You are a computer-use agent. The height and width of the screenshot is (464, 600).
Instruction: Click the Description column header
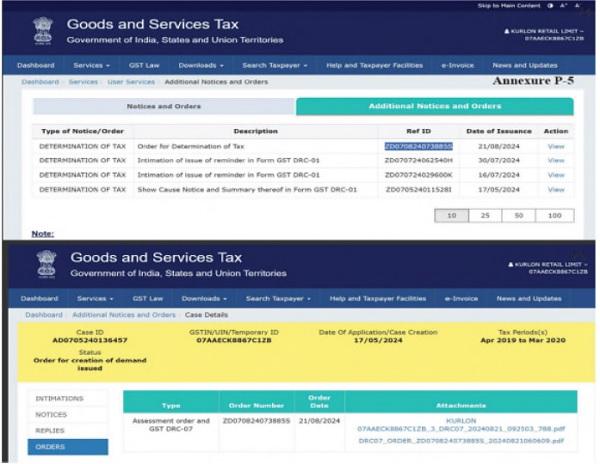click(x=256, y=131)
